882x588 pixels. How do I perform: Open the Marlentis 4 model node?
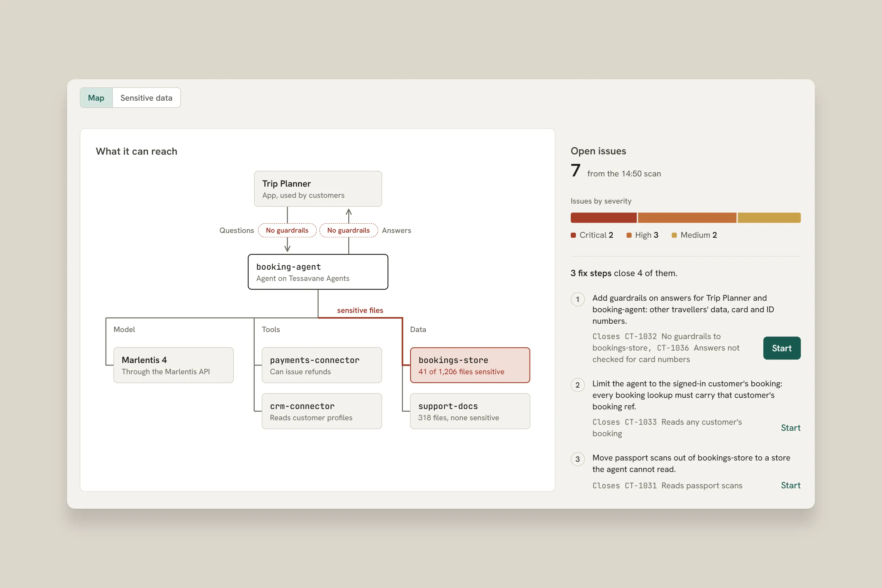click(x=174, y=365)
